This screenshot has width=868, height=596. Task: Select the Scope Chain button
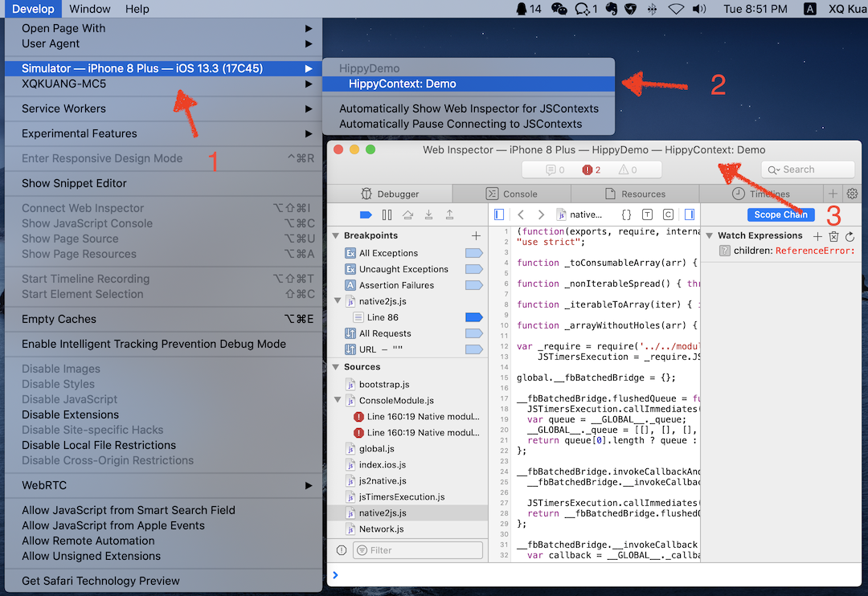(x=780, y=214)
